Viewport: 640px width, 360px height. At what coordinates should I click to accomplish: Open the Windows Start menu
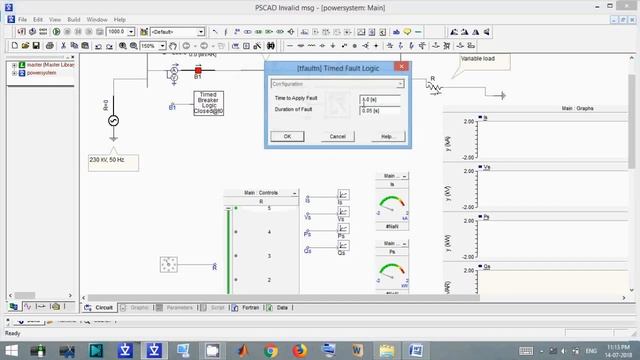click(11, 351)
